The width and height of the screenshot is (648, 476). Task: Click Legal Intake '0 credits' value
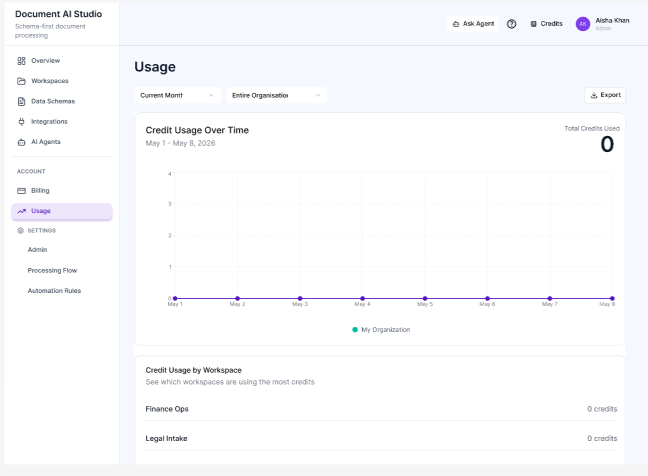(602, 438)
